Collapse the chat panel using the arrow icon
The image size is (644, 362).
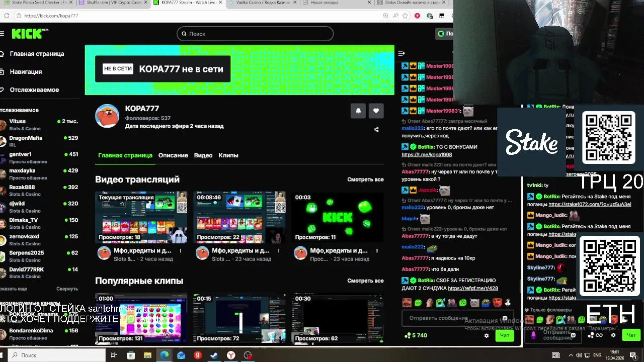tap(401, 53)
